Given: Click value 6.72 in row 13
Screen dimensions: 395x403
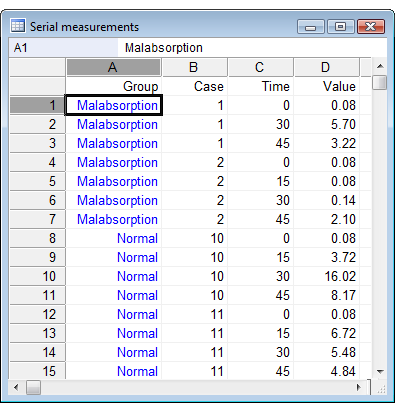Looking at the screenshot, I should coord(326,333).
